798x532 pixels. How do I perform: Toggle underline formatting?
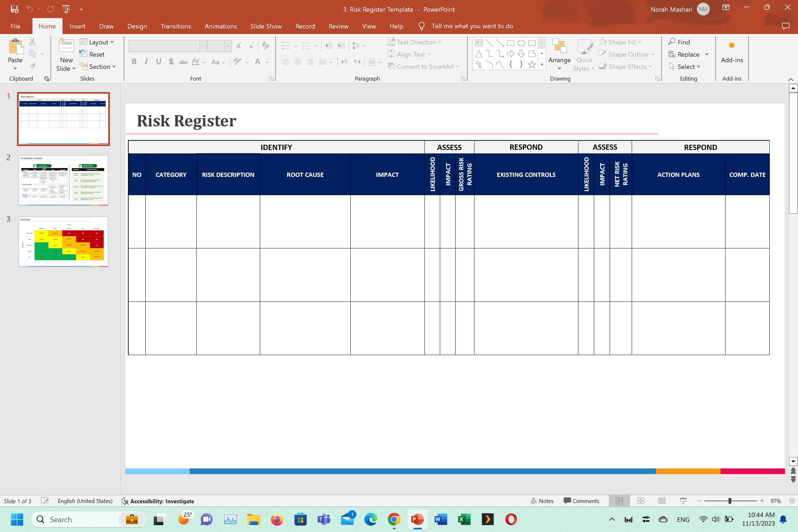point(159,62)
